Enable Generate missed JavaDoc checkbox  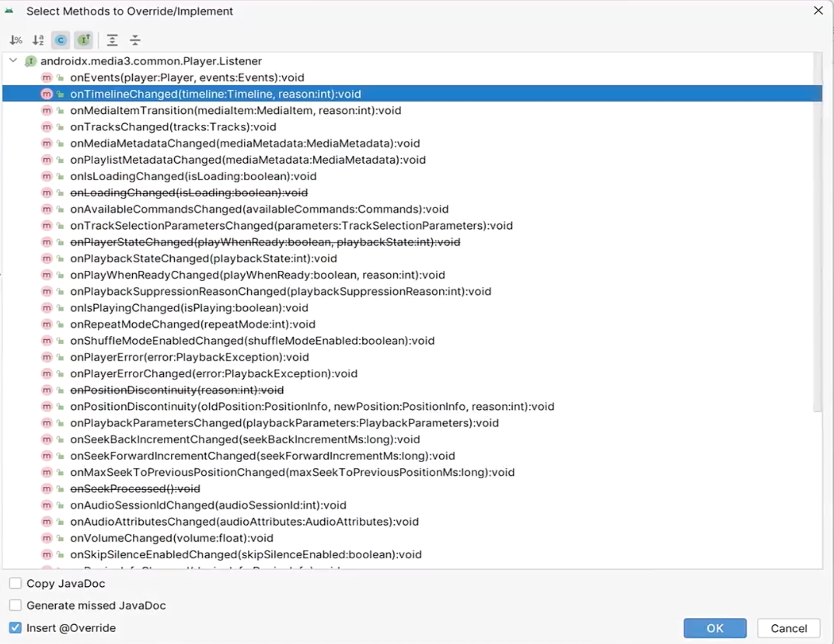(x=15, y=605)
